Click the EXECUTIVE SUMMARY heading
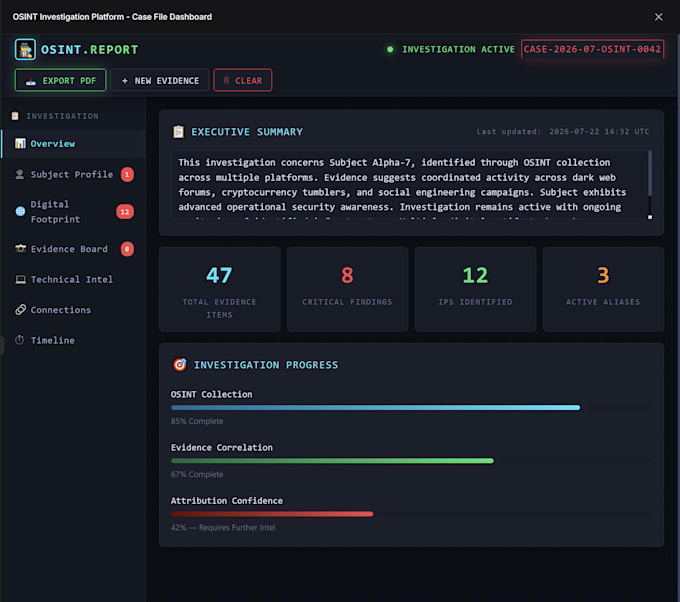680x602 pixels. click(247, 132)
